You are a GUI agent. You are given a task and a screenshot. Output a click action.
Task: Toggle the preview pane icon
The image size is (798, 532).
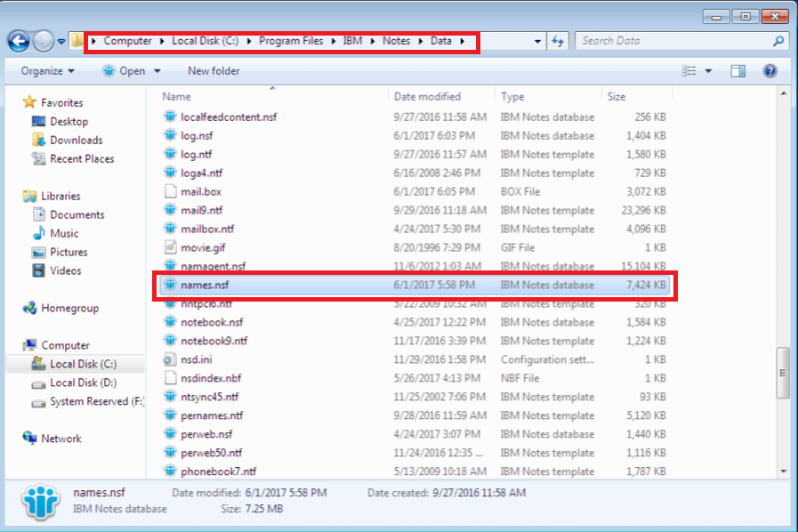click(738, 71)
